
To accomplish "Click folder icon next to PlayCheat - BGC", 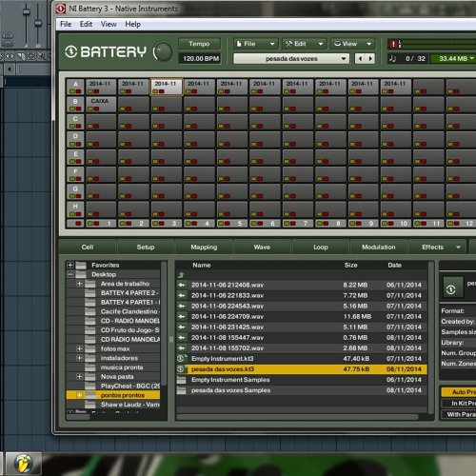I will click(90, 386).
